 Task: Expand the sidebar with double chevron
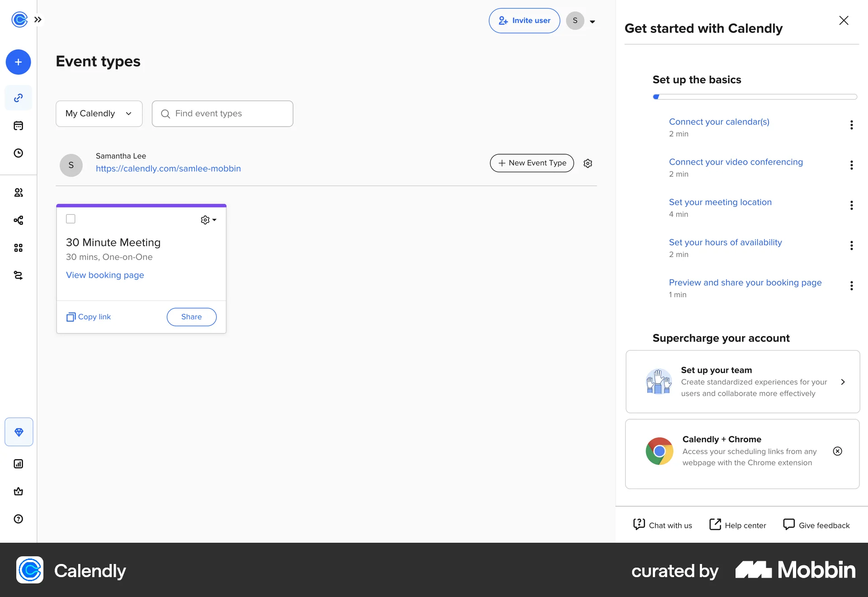pos(38,19)
